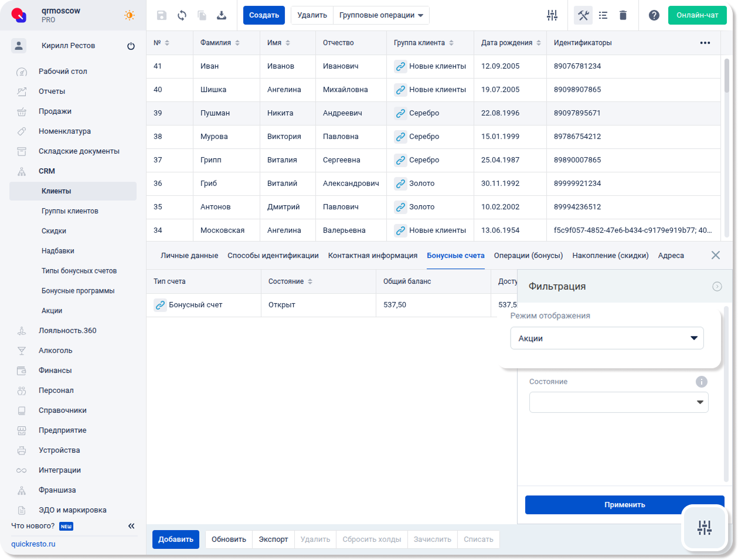Open the trash bin icon in toolbar
Viewport: 738px width, 560px height.
(623, 15)
